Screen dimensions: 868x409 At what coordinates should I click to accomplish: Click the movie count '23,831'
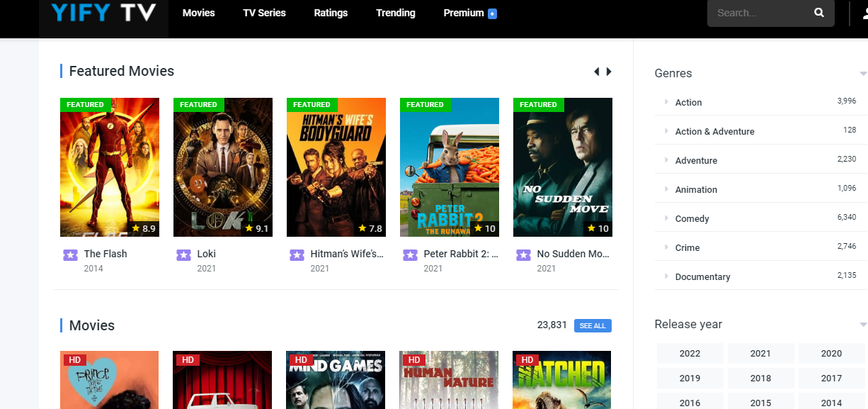[x=552, y=325]
